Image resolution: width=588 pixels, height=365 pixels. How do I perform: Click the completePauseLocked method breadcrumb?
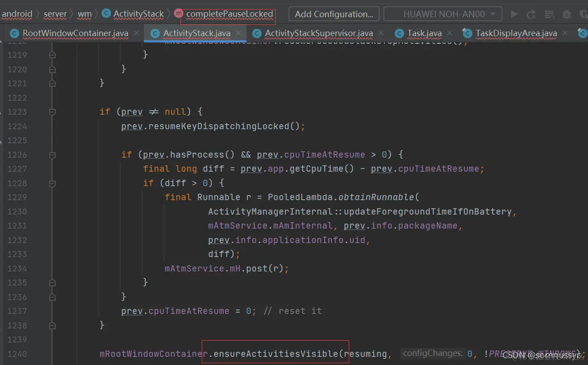(230, 14)
